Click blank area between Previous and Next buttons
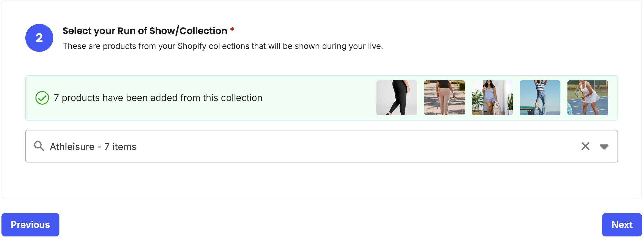This screenshot has height=244, width=644. click(320, 225)
